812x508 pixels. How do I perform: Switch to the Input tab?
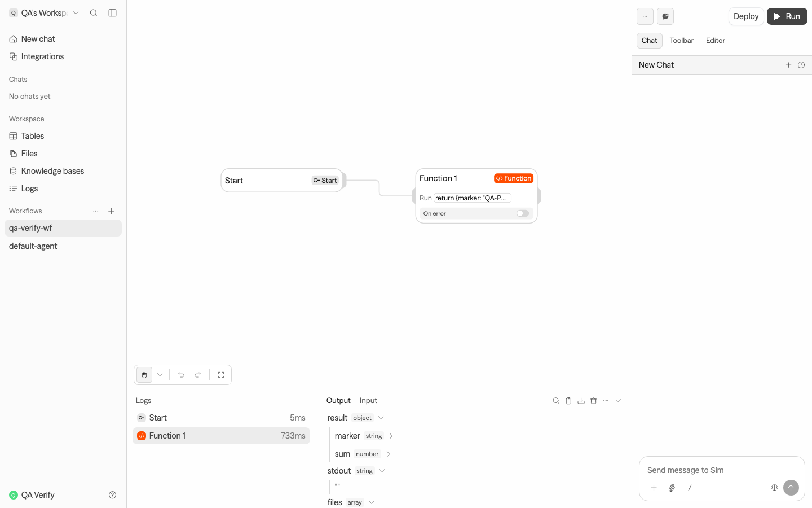[368, 401]
